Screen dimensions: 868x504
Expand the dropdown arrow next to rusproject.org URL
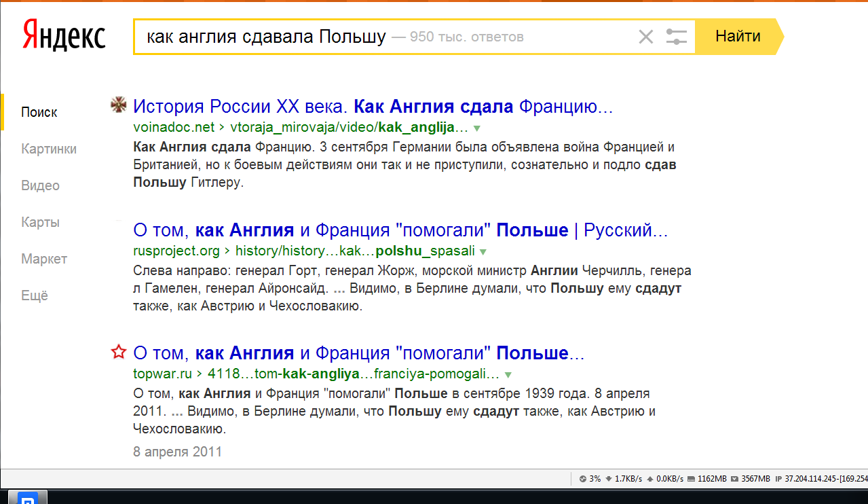pyautogui.click(x=483, y=251)
